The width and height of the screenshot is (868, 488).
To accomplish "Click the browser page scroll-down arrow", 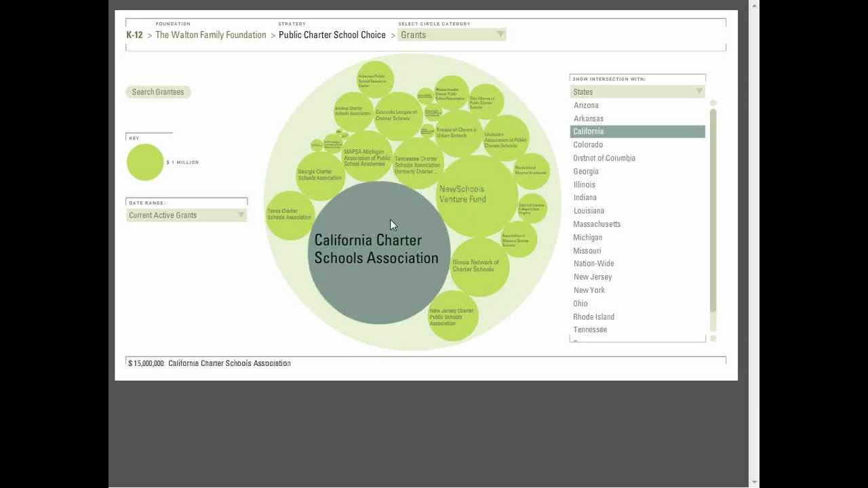I will click(x=754, y=483).
